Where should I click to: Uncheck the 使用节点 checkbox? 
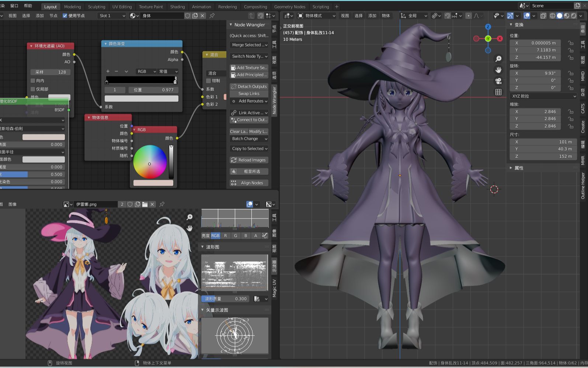(65, 16)
